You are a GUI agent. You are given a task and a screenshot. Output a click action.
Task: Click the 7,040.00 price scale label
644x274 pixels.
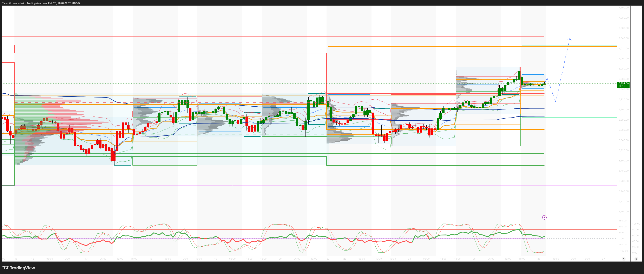coord(624,38)
